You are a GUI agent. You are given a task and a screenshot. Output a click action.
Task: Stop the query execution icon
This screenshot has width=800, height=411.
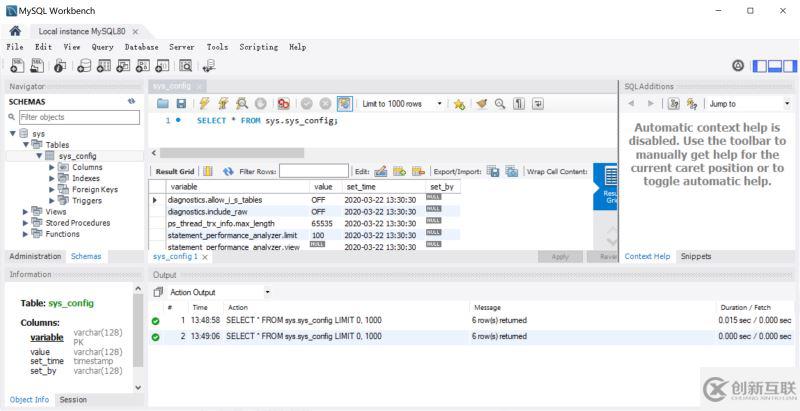[x=260, y=104]
